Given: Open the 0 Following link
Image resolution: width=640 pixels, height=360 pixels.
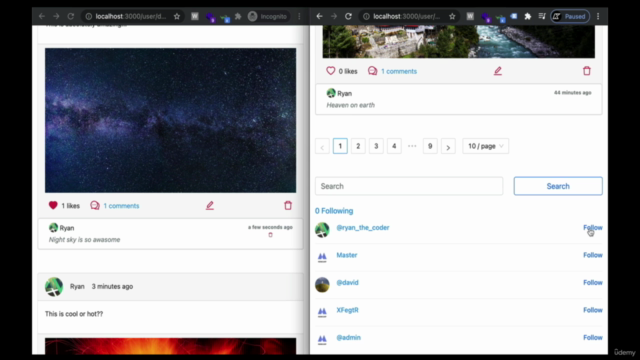Looking at the screenshot, I should pyautogui.click(x=334, y=211).
